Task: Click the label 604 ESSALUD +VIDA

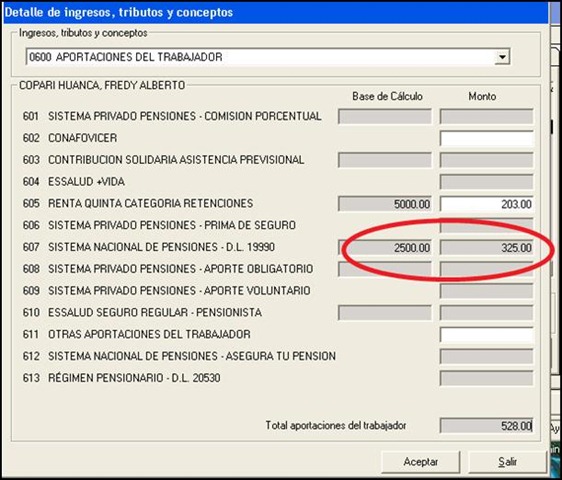Action: [74, 182]
